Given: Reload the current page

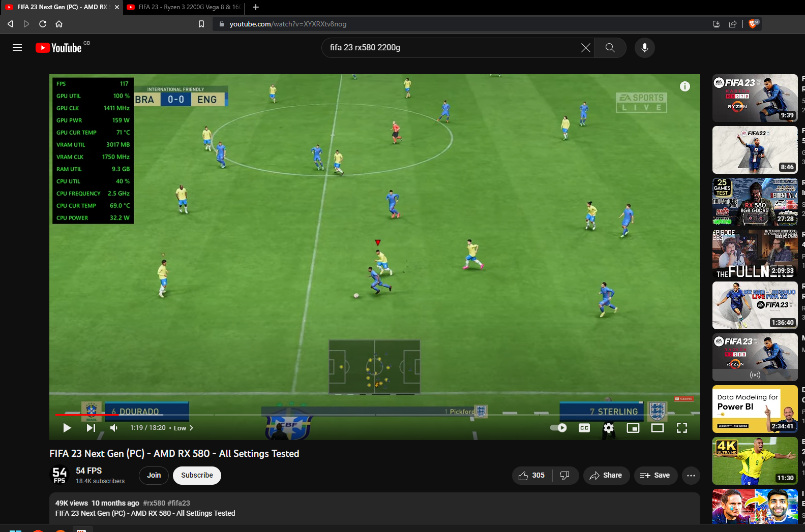Looking at the screenshot, I should (x=43, y=24).
